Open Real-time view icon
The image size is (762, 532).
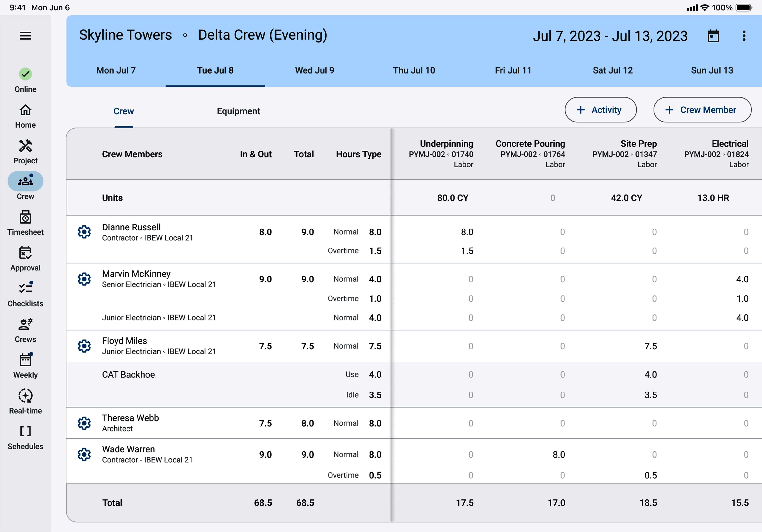(25, 401)
